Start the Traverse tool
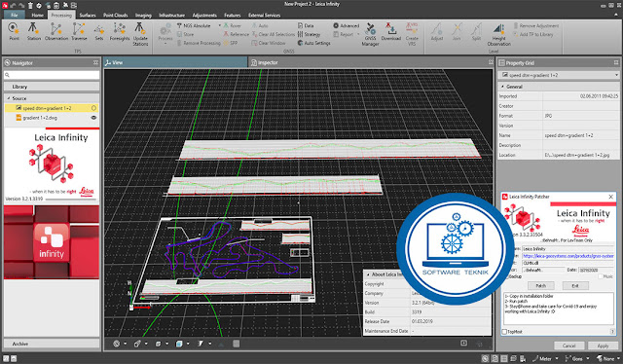The height and width of the screenshot is (364, 623). [x=79, y=32]
